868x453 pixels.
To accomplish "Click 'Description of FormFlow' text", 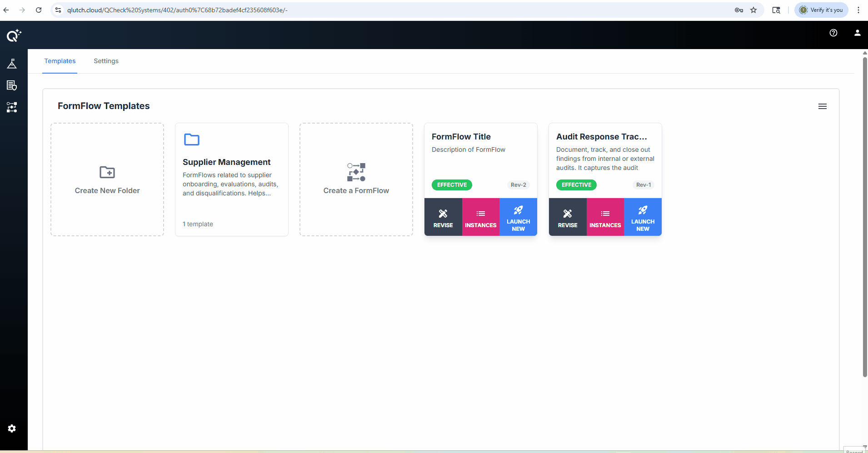I will 469,149.
